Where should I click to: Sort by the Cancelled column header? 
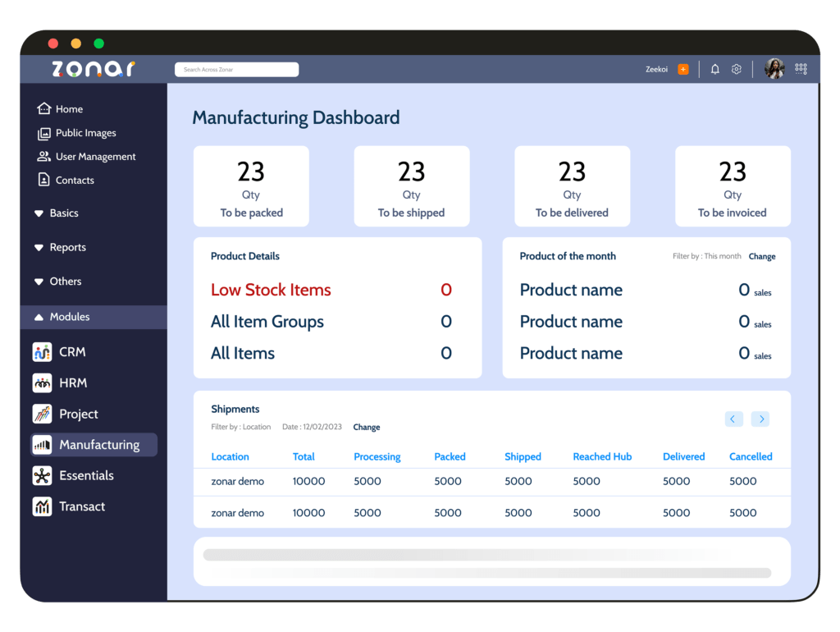point(751,456)
